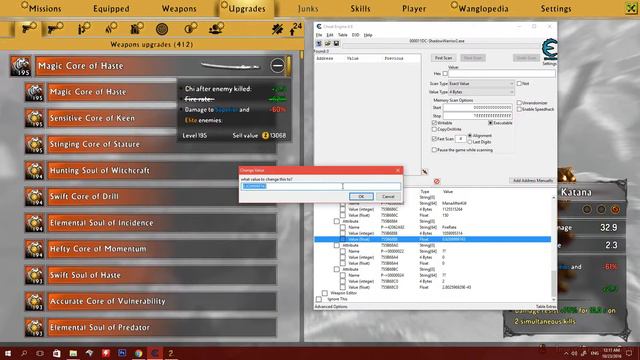
Task: Open Windows Start menu
Action: coord(8,353)
